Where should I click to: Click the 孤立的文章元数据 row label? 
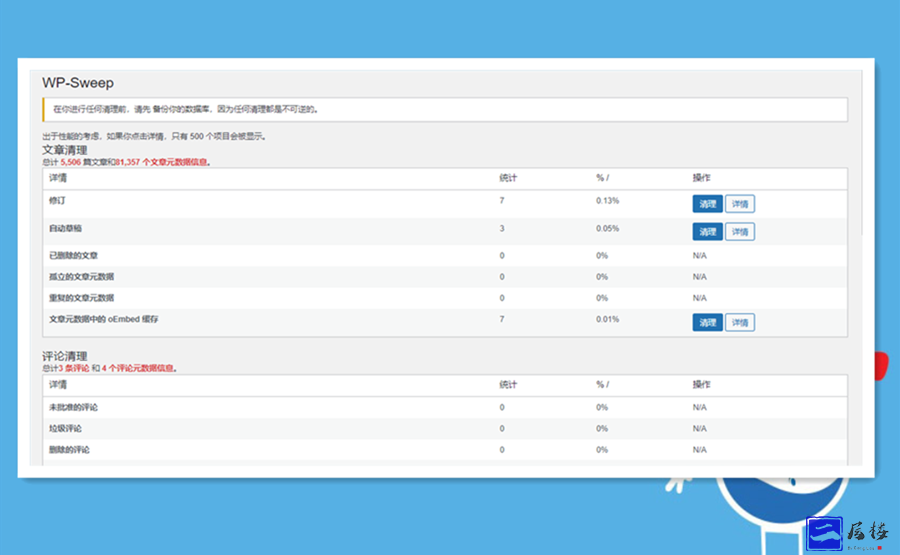(82, 277)
